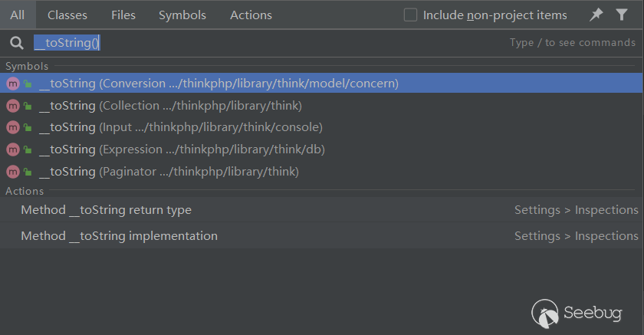The width and height of the screenshot is (644, 335).
Task: Click method icon for Input __toString
Action: 12,127
